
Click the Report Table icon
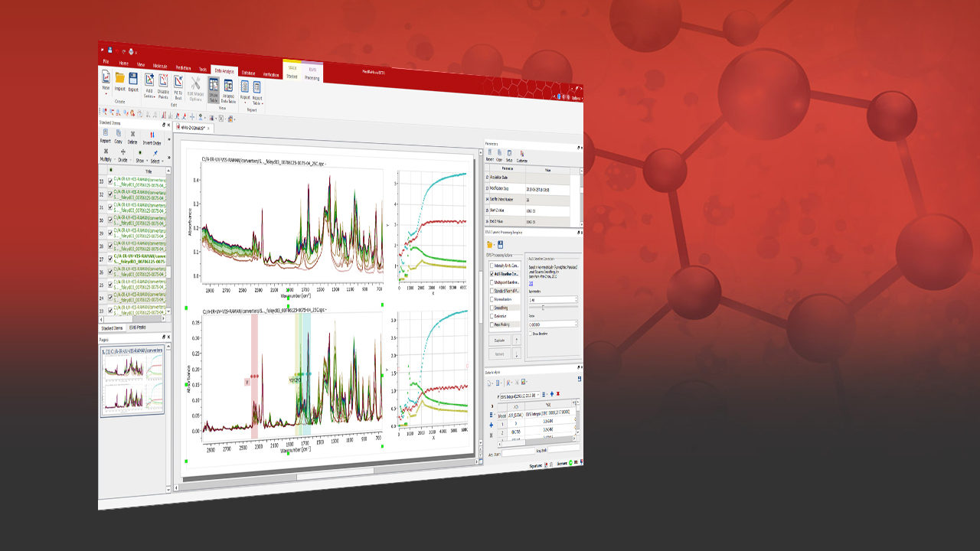(257, 86)
